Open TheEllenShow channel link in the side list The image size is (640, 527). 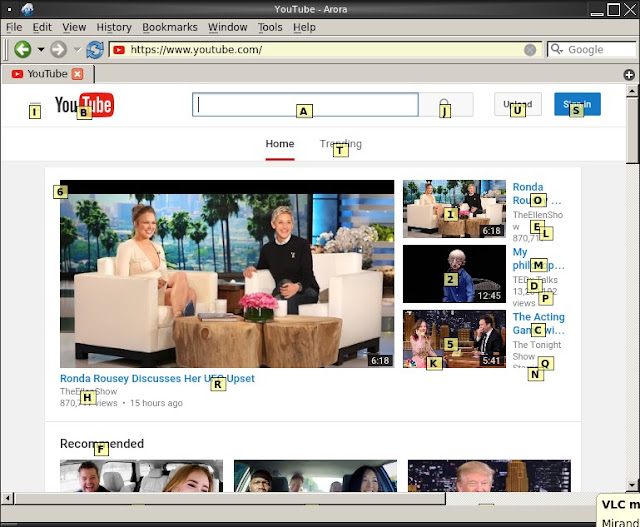538,220
